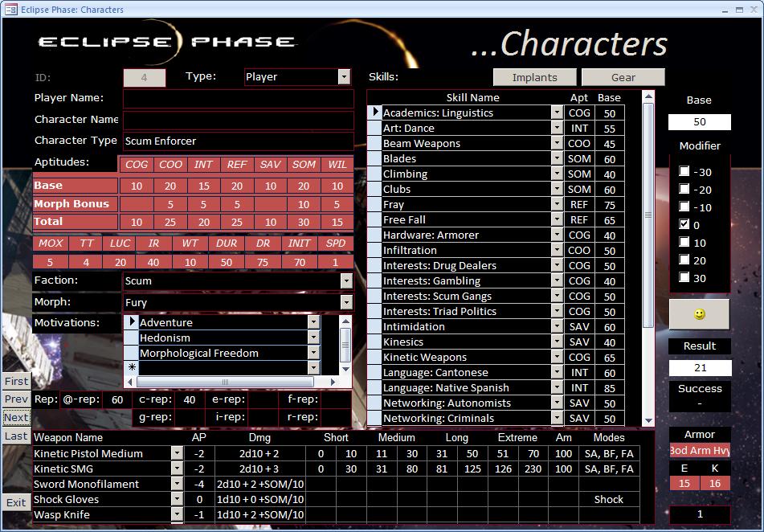The width and height of the screenshot is (764, 532).
Task: Select the Beam Weapons skill name
Action: [x=466, y=143]
